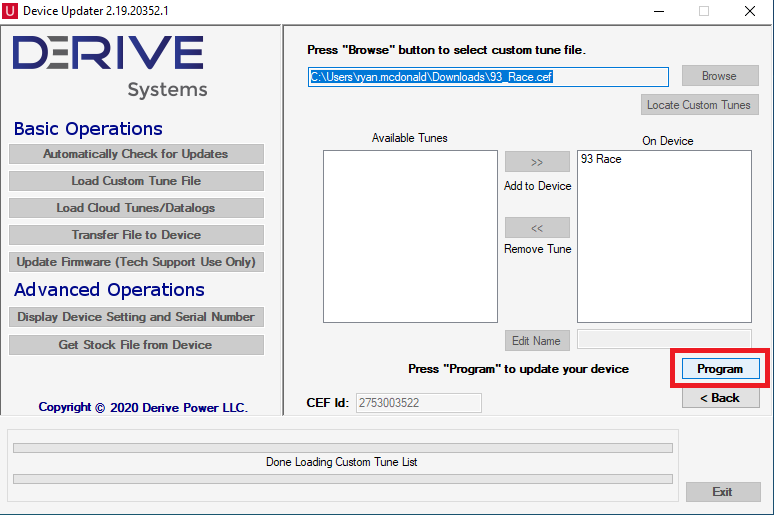The image size is (774, 515).
Task: Click Automatically Check for Updates button
Action: click(136, 154)
